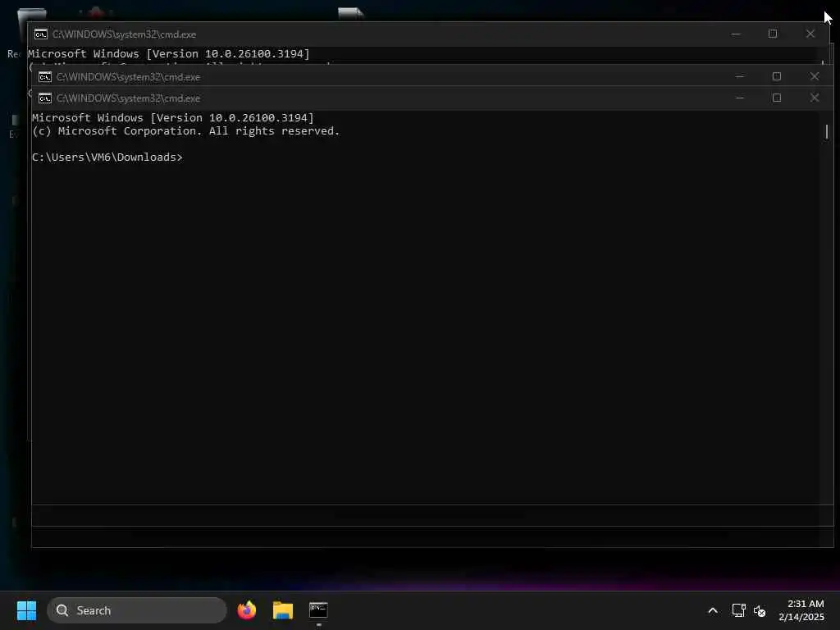The height and width of the screenshot is (630, 840).
Task: Click the muted volume tray icon
Action: (760, 610)
